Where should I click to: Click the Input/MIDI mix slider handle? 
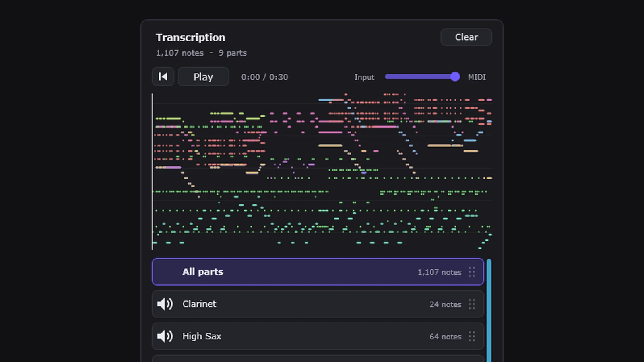tap(455, 76)
